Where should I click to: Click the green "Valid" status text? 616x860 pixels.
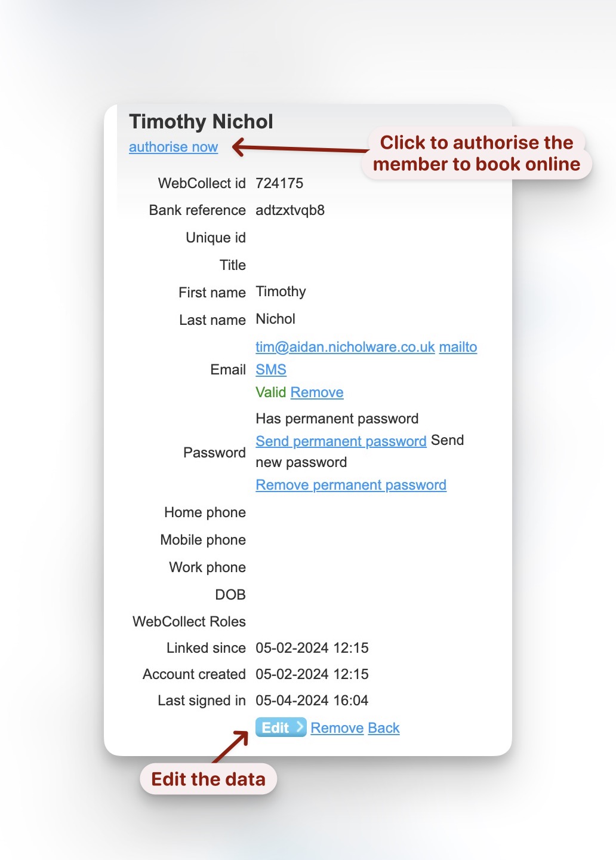[x=271, y=392]
